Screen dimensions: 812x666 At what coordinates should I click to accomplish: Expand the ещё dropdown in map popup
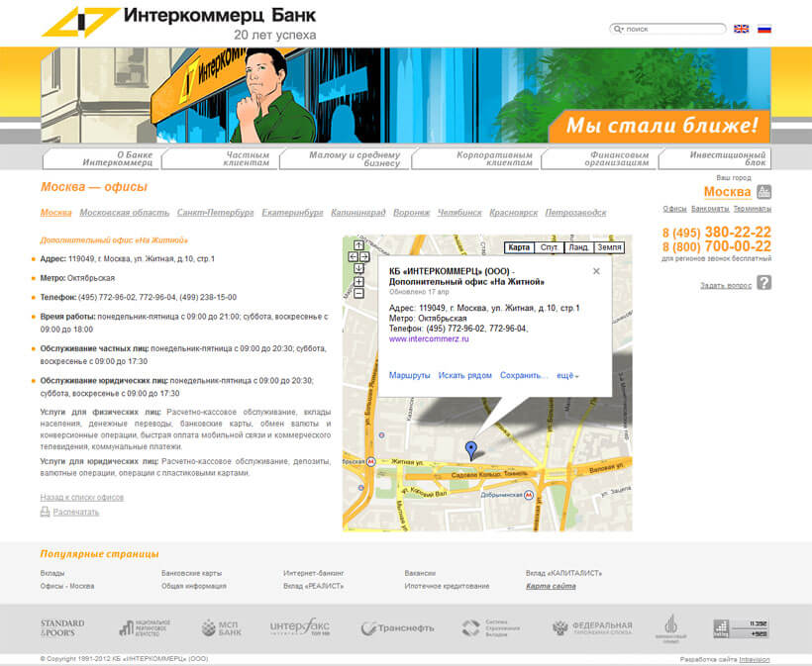567,376
